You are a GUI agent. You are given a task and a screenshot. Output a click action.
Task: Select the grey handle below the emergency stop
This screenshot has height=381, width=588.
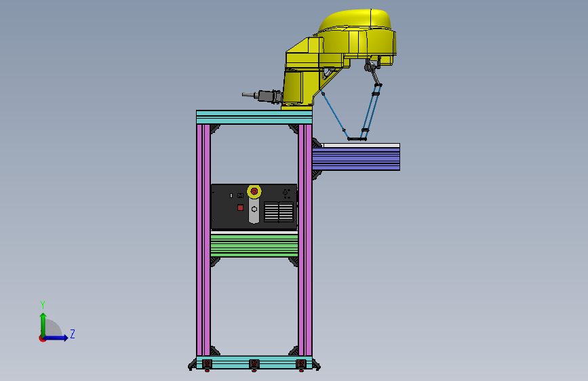254,211
